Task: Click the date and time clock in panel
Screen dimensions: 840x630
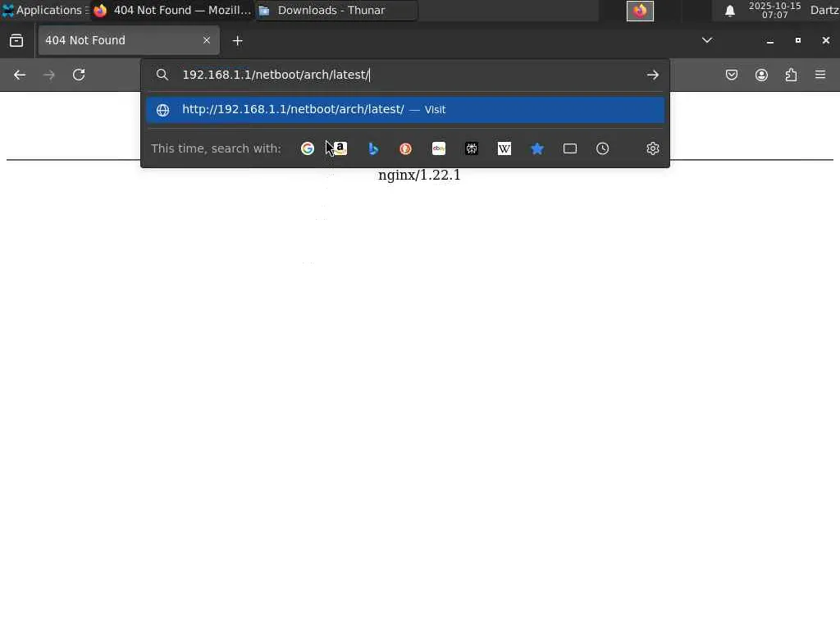Action: [774, 10]
